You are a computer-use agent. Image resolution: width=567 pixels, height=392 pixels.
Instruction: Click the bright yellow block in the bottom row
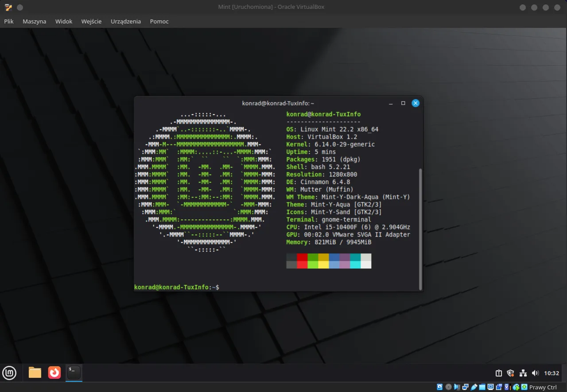coord(323,264)
